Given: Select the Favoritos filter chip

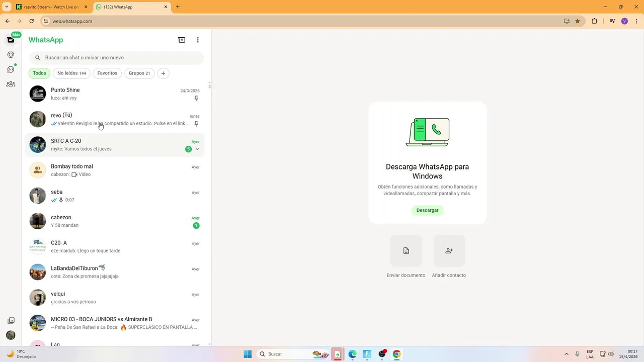Looking at the screenshot, I should pyautogui.click(x=107, y=73).
